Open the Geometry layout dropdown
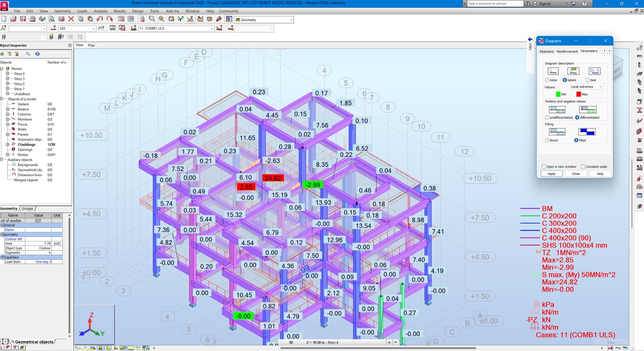The image size is (644, 351). pos(264,20)
